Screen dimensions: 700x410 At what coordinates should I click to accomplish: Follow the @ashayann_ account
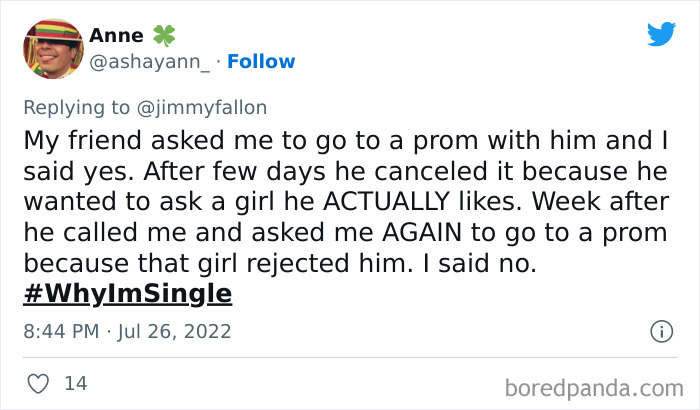point(261,62)
